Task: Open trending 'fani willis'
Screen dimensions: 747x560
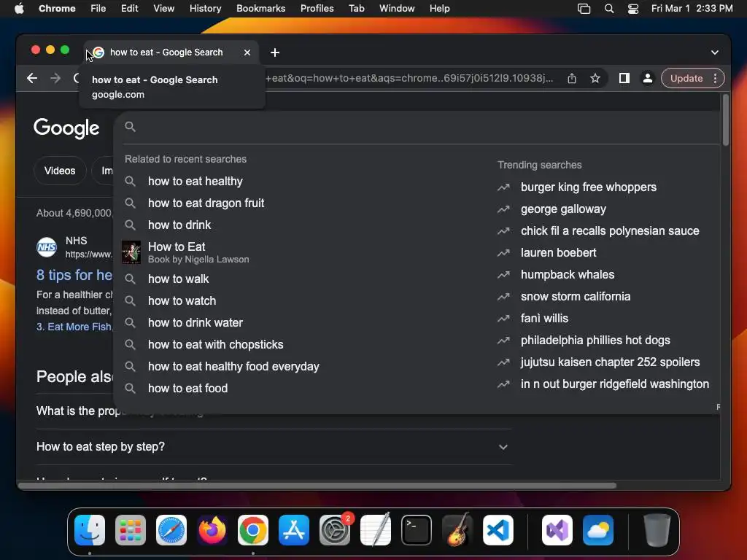Action: click(x=544, y=319)
